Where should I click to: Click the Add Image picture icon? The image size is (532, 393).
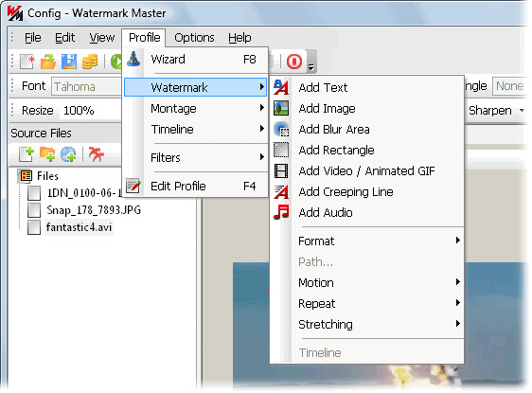281,108
